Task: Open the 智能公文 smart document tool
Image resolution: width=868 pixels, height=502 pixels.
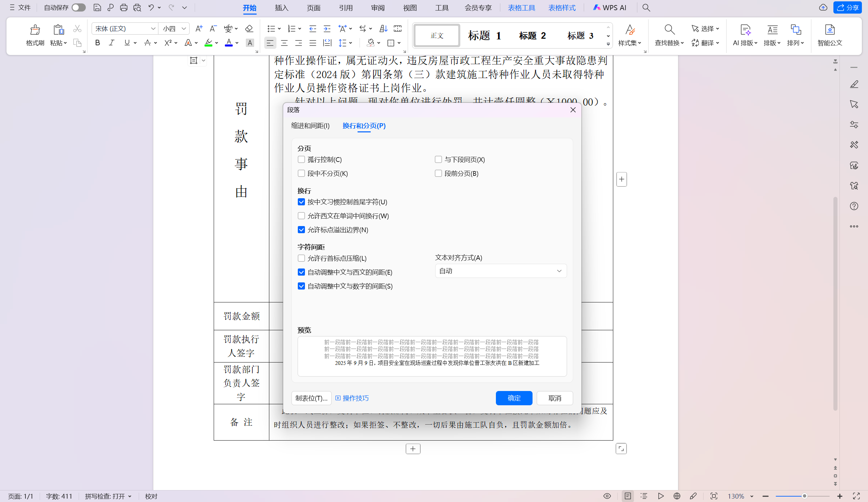Action: [x=830, y=35]
